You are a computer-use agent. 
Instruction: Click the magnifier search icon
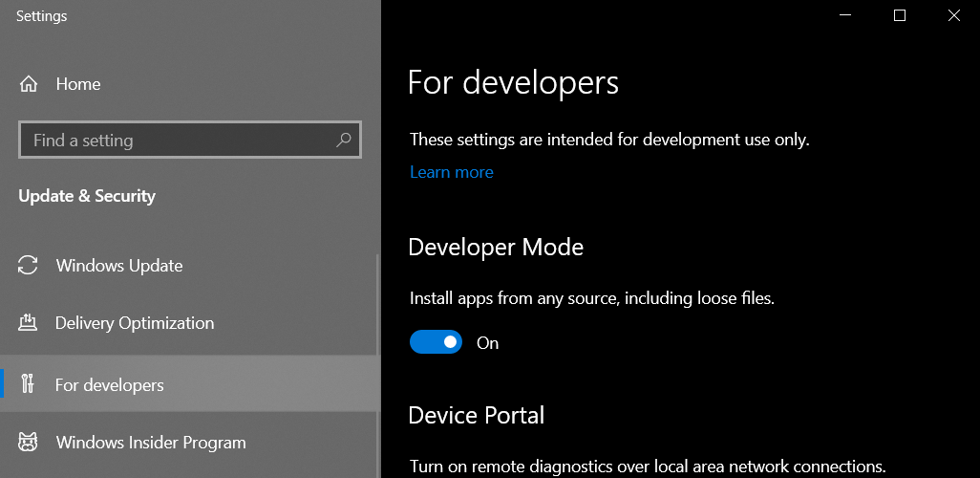pyautogui.click(x=343, y=140)
